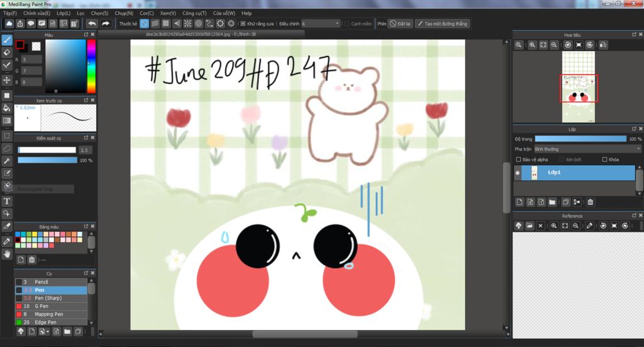The height and width of the screenshot is (347, 644).
Task: Add a new layer in layer panel
Action: coord(519,202)
